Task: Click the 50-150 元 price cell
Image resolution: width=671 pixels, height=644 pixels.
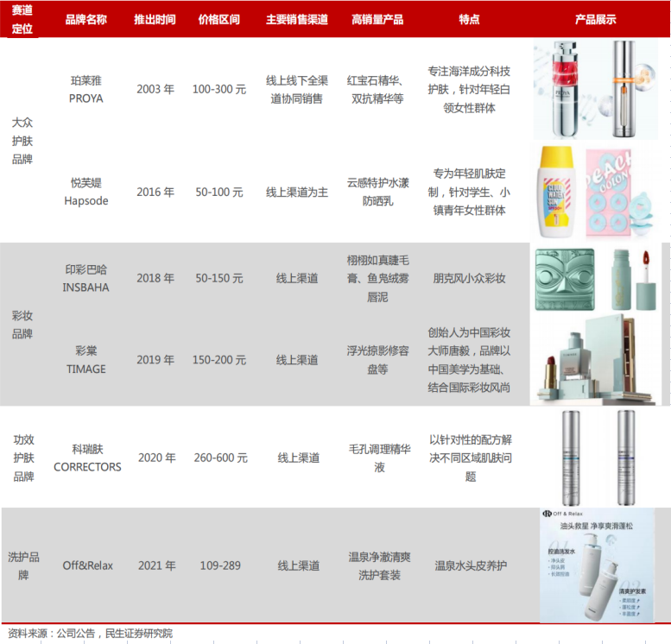Action: point(219,278)
